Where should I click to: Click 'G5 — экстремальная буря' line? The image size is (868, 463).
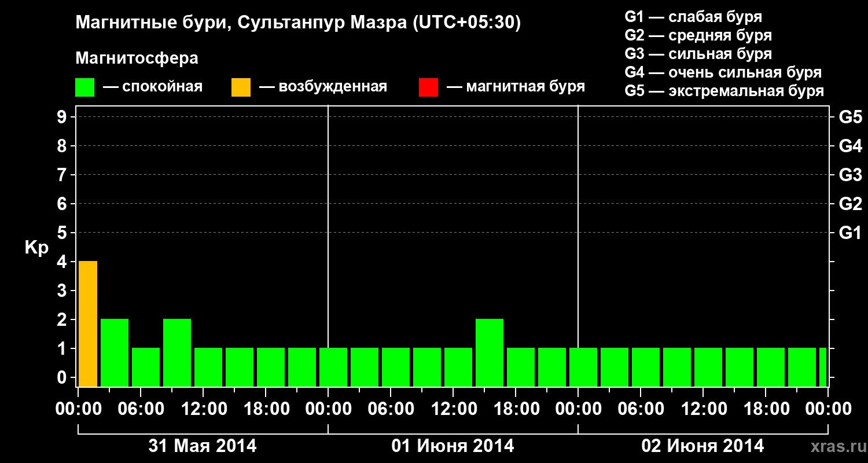[724, 91]
